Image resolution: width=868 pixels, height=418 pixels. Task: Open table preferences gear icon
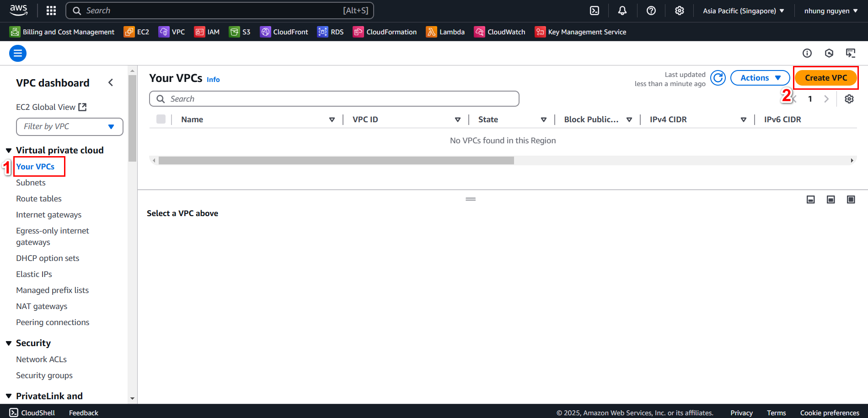849,99
